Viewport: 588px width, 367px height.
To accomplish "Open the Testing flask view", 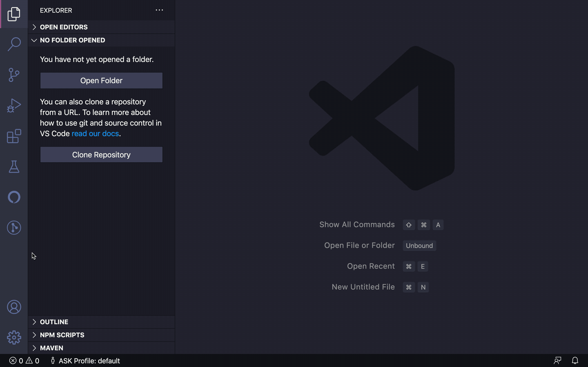I will coord(14,167).
